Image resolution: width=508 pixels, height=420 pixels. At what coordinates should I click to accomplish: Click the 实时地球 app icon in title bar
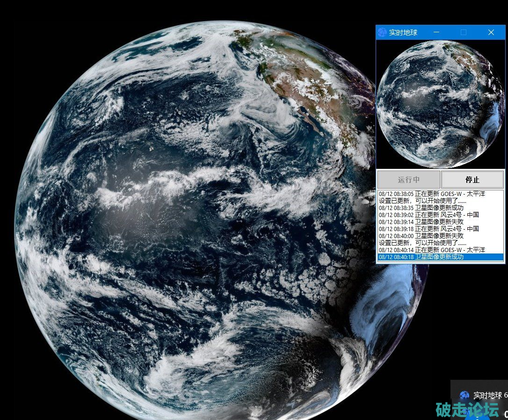[382, 32]
